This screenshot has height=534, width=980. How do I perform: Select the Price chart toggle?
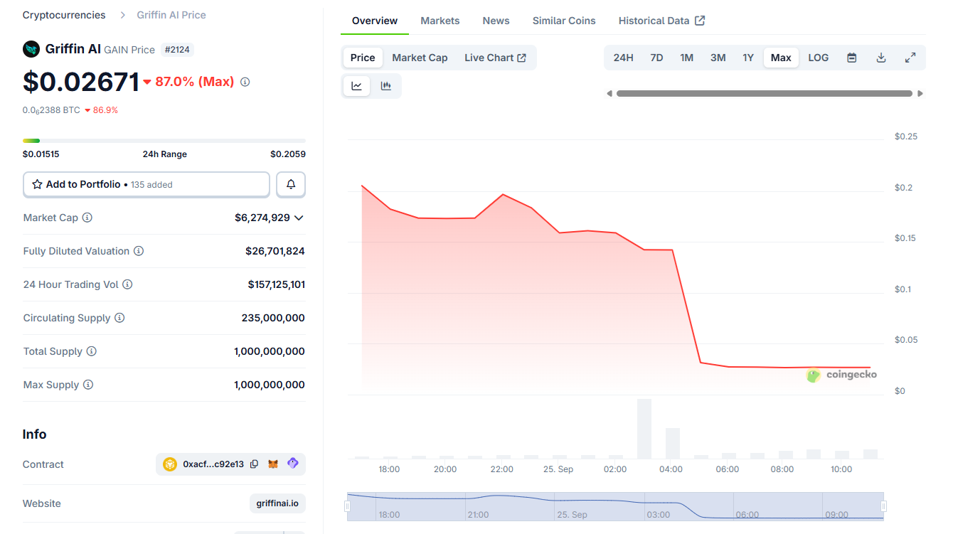[363, 58]
